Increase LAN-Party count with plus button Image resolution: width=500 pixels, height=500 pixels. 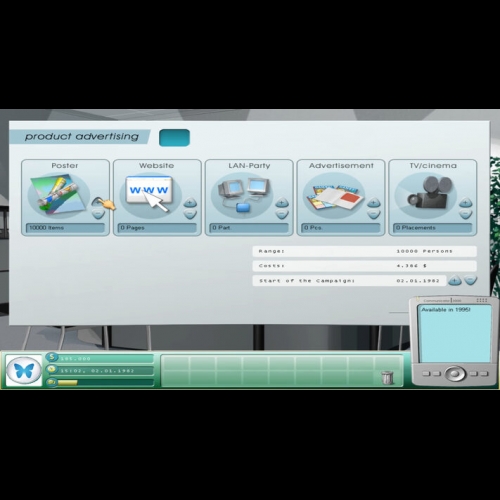pos(282,202)
